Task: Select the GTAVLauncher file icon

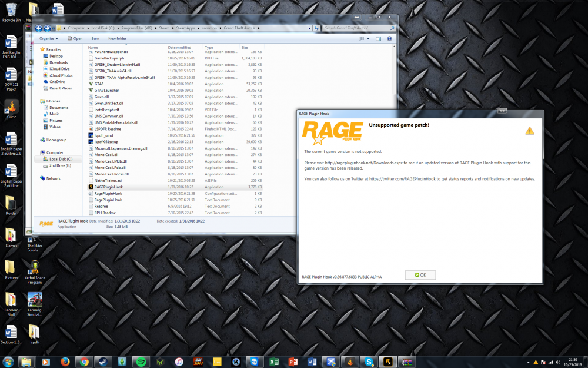Action: (x=91, y=90)
